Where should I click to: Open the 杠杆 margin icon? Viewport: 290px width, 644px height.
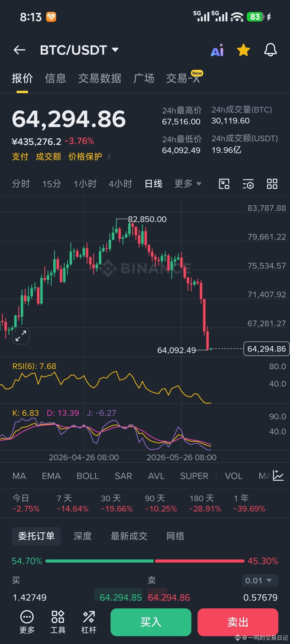[x=89, y=622]
